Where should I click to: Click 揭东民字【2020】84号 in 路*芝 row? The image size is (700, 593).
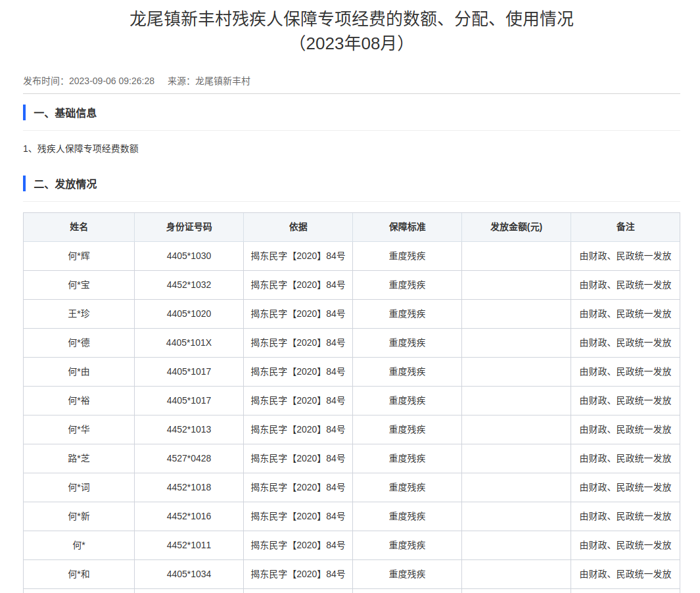298,459
